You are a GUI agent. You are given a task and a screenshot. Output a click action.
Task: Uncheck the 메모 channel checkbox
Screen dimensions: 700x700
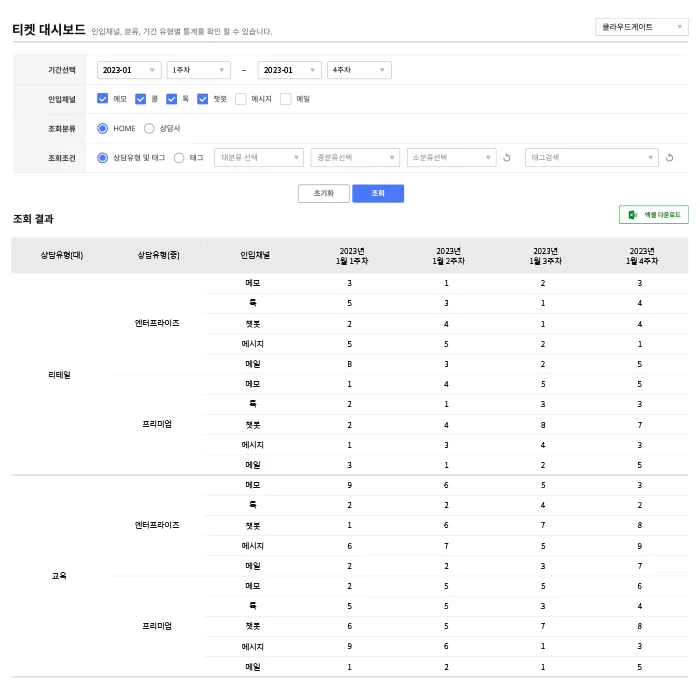tap(103, 99)
